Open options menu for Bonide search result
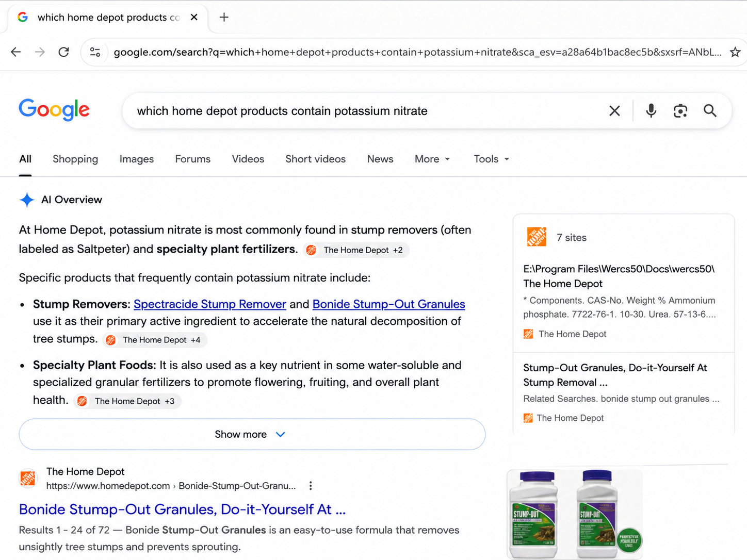 pyautogui.click(x=310, y=486)
